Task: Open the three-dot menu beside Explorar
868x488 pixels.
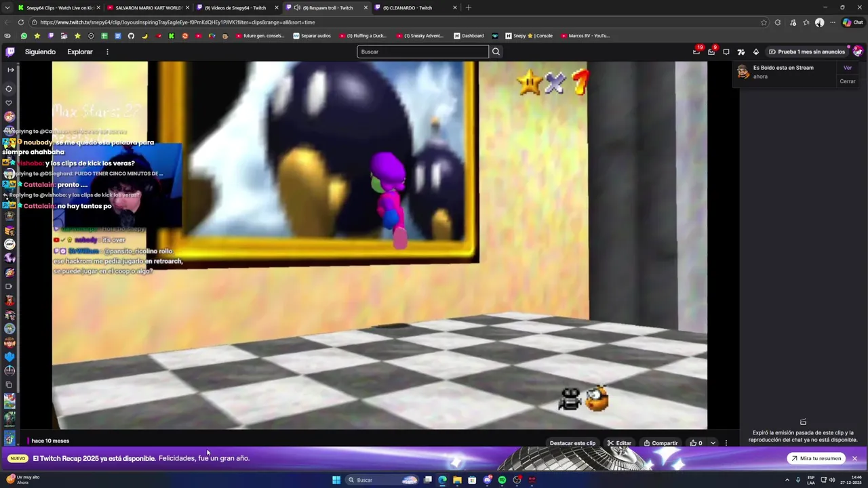Action: [107, 52]
